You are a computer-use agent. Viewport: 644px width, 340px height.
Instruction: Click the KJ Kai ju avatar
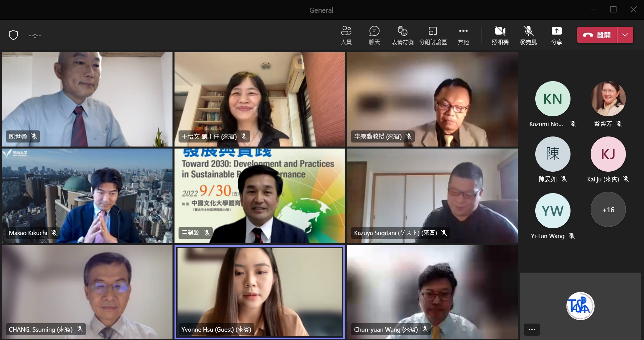pyautogui.click(x=608, y=154)
